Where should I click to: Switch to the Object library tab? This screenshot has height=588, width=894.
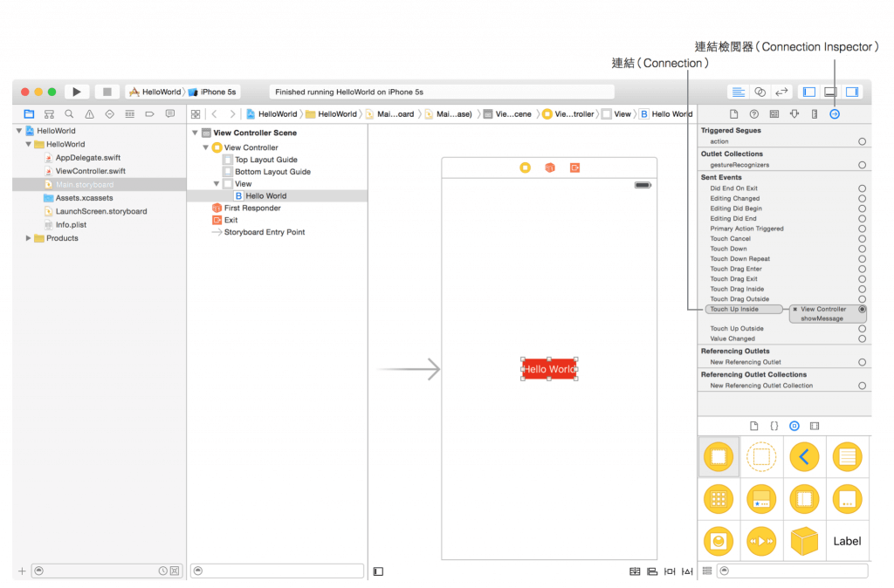click(794, 426)
